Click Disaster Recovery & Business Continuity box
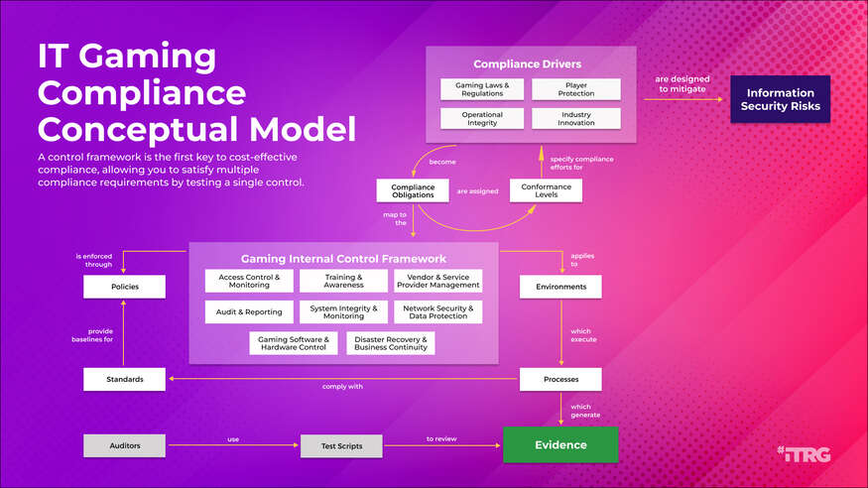The height and width of the screenshot is (488, 868). click(x=391, y=343)
